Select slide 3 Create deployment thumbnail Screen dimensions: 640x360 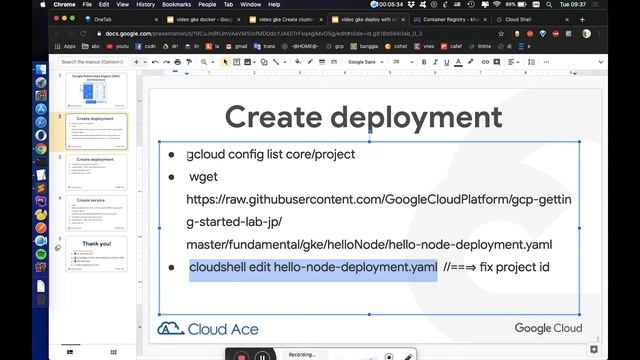pyautogui.click(x=96, y=172)
